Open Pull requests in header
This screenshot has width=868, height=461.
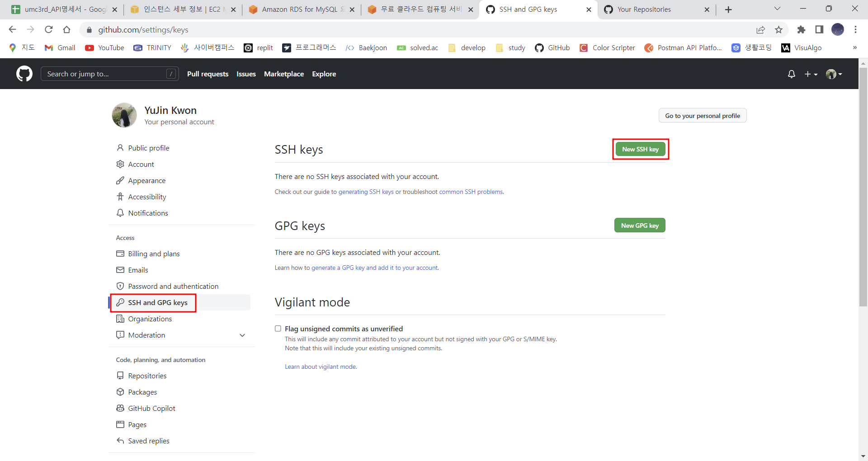point(208,74)
